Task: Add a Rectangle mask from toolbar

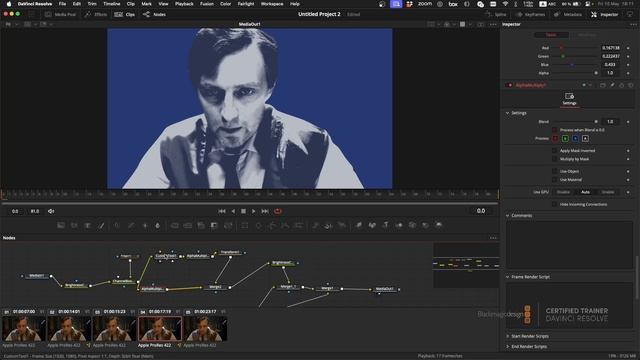Action: pyautogui.click(x=244, y=225)
